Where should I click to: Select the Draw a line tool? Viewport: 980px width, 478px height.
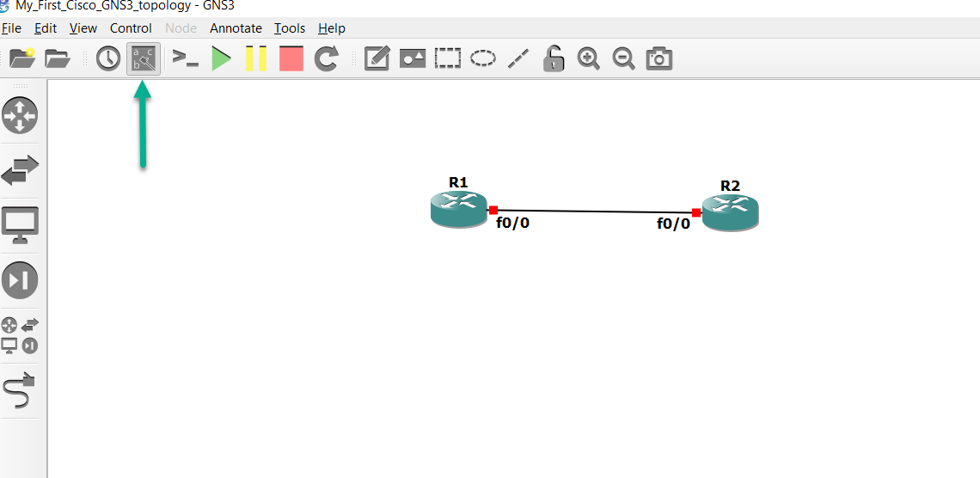tap(518, 58)
